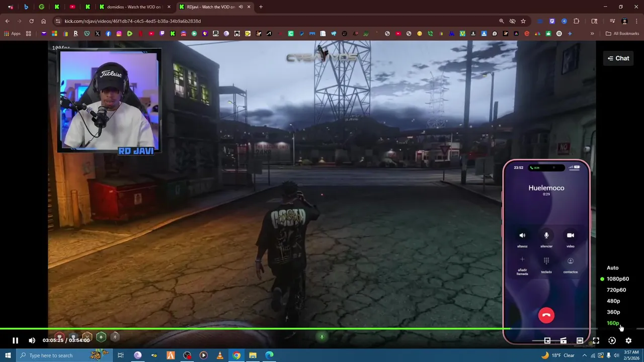This screenshot has width=644, height=362.
Task: Select Auto video quality
Action: [612, 268]
